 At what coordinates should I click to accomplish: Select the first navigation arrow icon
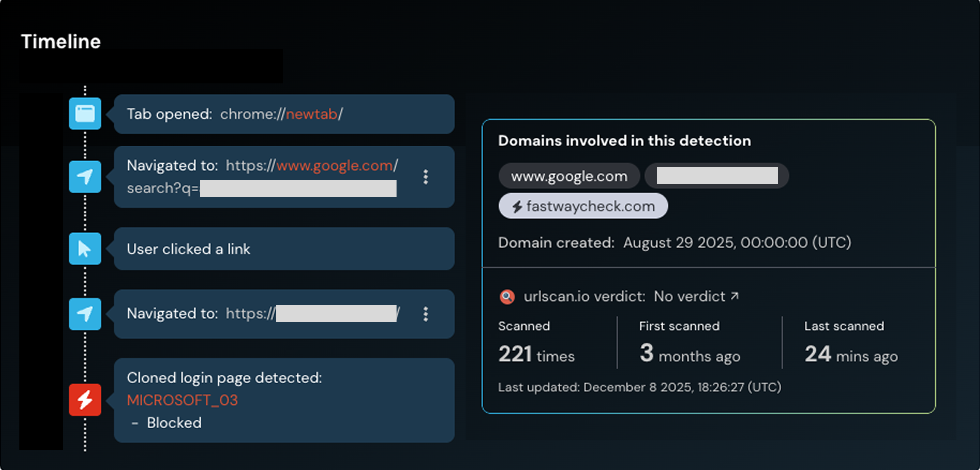coord(85,177)
